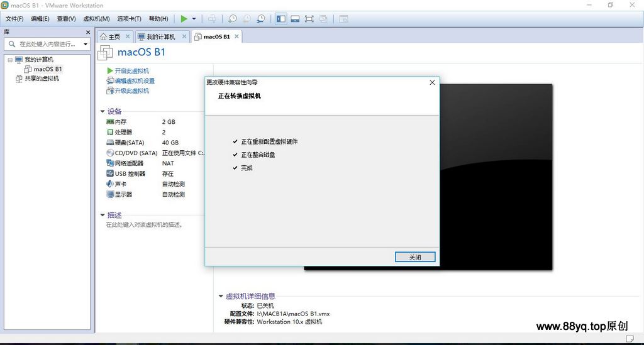The width and height of the screenshot is (644, 345).
Task: Click inside the library search field
Action: (47, 44)
